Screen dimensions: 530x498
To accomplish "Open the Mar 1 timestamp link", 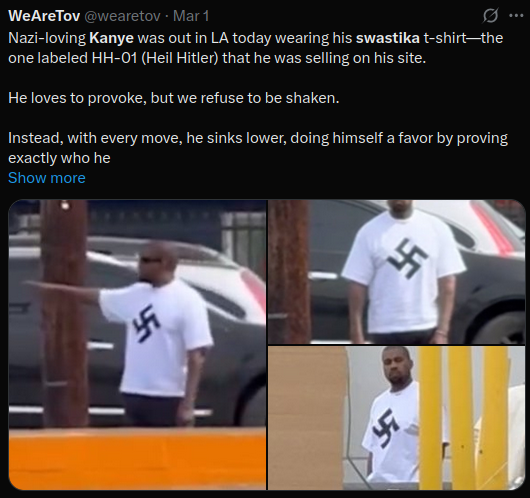I will (191, 16).
